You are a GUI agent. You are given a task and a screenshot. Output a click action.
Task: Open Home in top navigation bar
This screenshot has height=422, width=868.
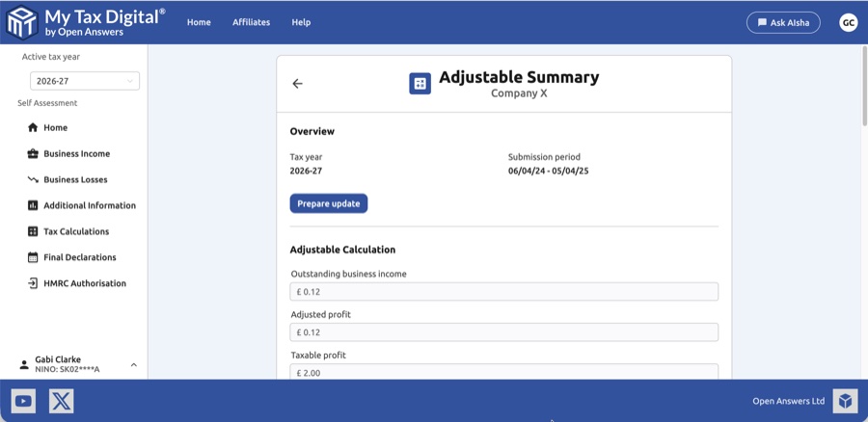tap(199, 22)
